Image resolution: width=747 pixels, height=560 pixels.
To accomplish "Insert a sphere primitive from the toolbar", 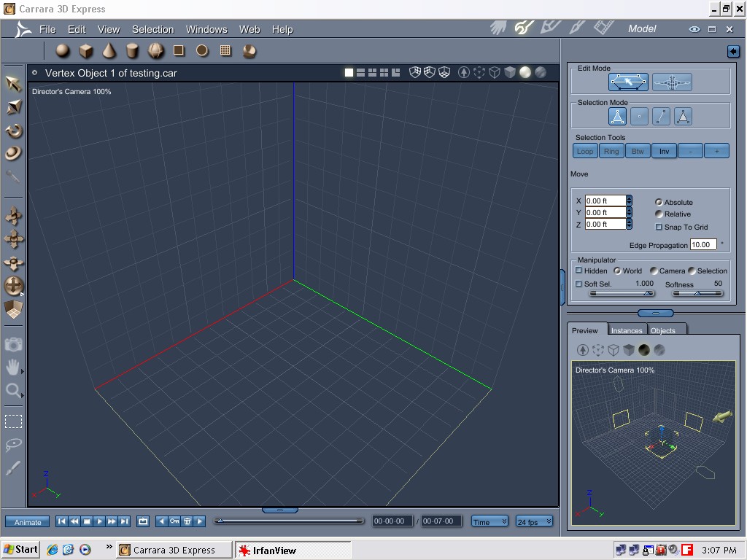I will 63,50.
